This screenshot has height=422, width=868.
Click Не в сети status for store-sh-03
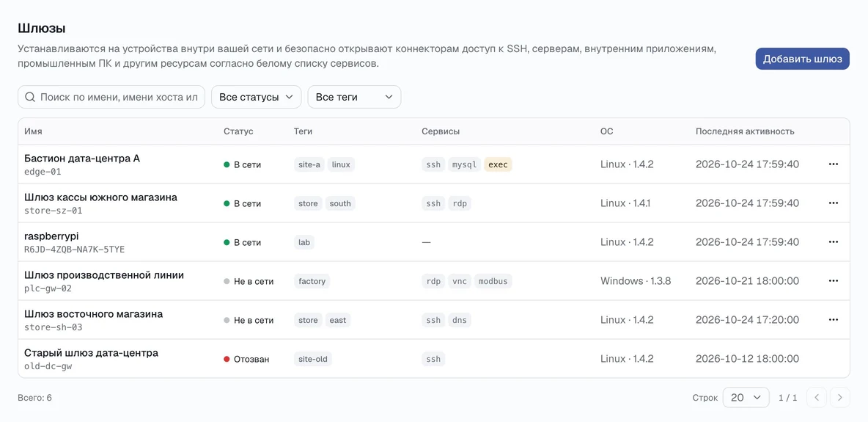tap(249, 320)
